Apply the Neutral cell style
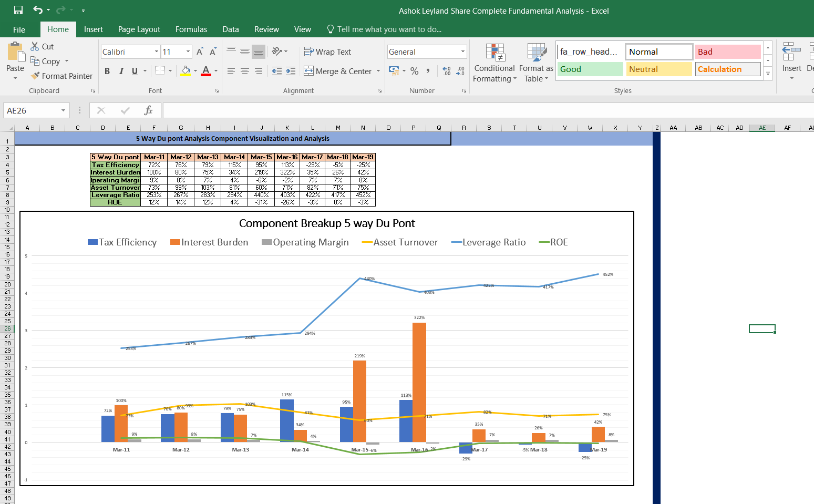This screenshot has height=504, width=814. 659,69
